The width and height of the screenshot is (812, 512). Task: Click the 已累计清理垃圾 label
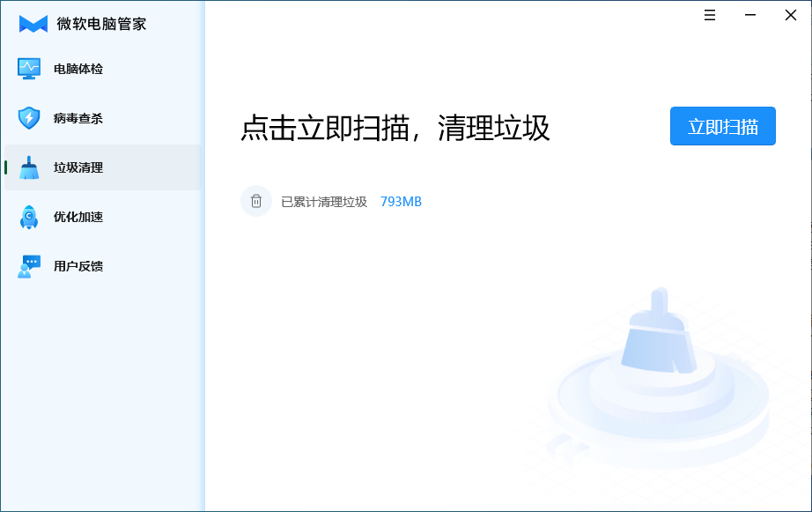324,202
